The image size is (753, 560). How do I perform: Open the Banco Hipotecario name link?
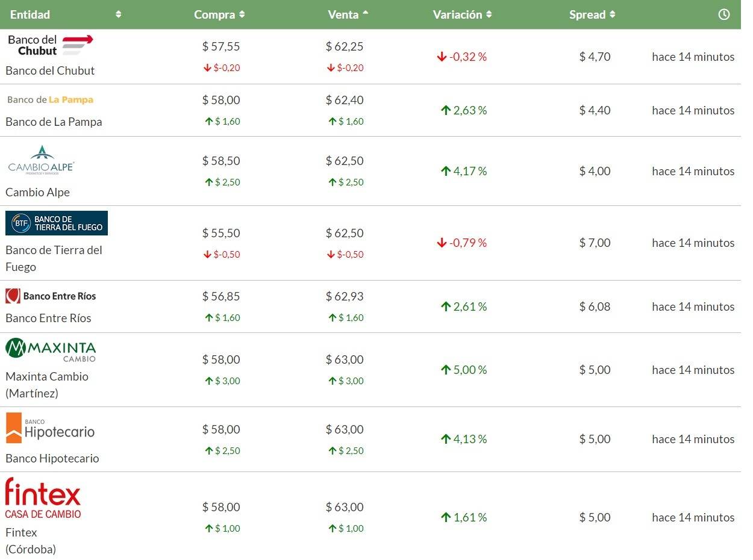click(x=52, y=458)
